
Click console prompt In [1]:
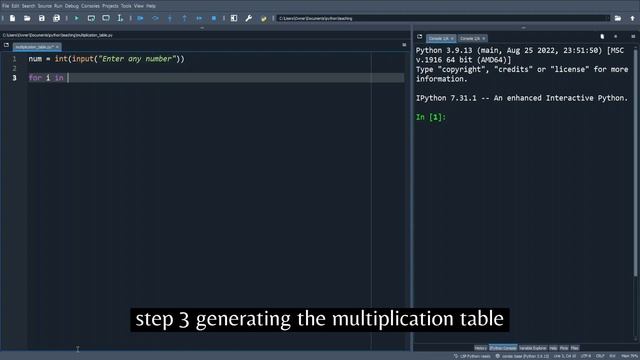[x=431, y=117]
